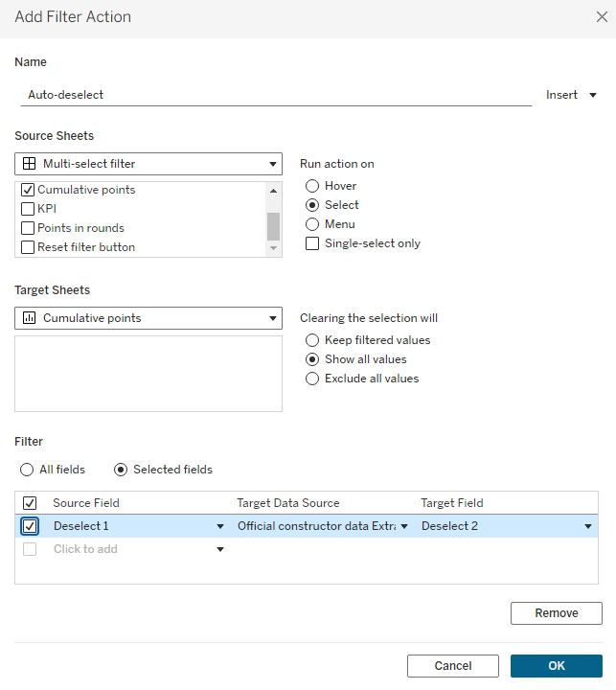Choose Menu as the run action
The width and height of the screenshot is (616, 690).
coord(312,224)
